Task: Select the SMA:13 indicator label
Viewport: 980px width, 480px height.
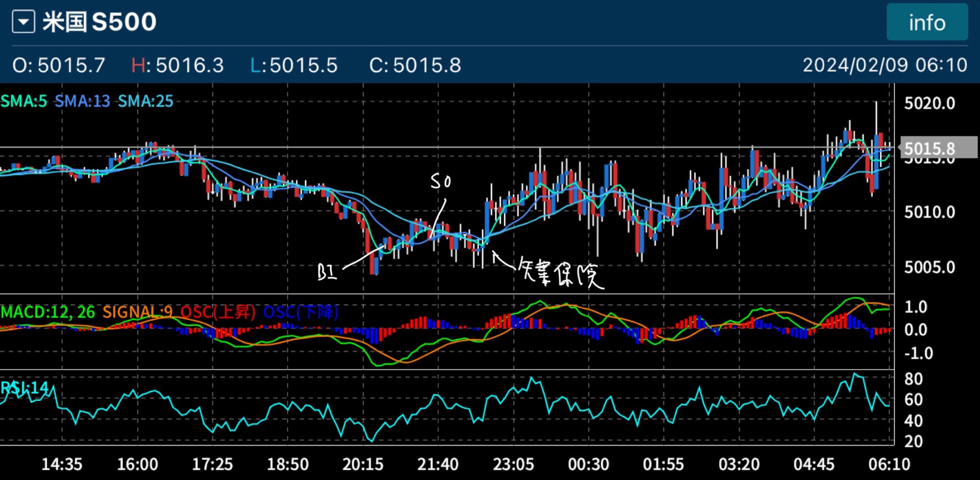Action: point(82,101)
